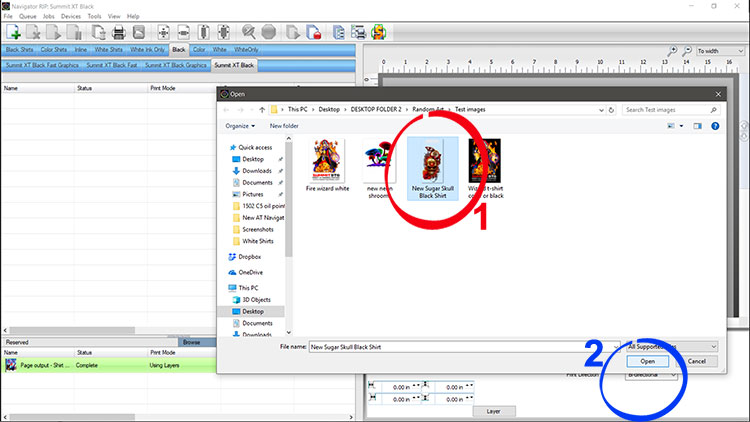The image size is (750, 422).
Task: Click the add new job toolbar icon
Action: coord(14,33)
